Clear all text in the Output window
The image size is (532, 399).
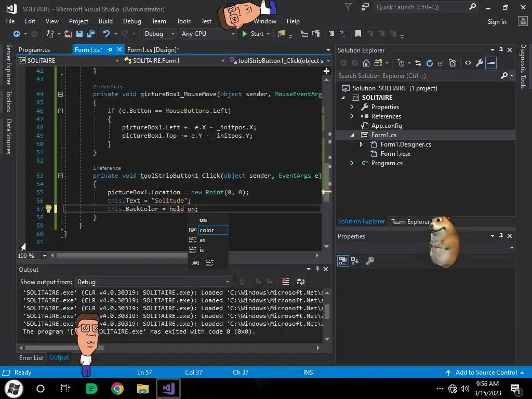(286, 282)
